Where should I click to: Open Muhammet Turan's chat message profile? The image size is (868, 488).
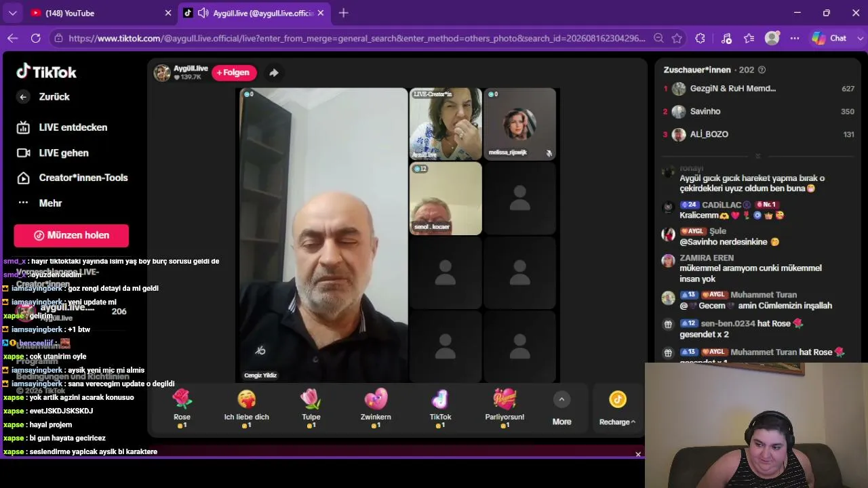764,295
